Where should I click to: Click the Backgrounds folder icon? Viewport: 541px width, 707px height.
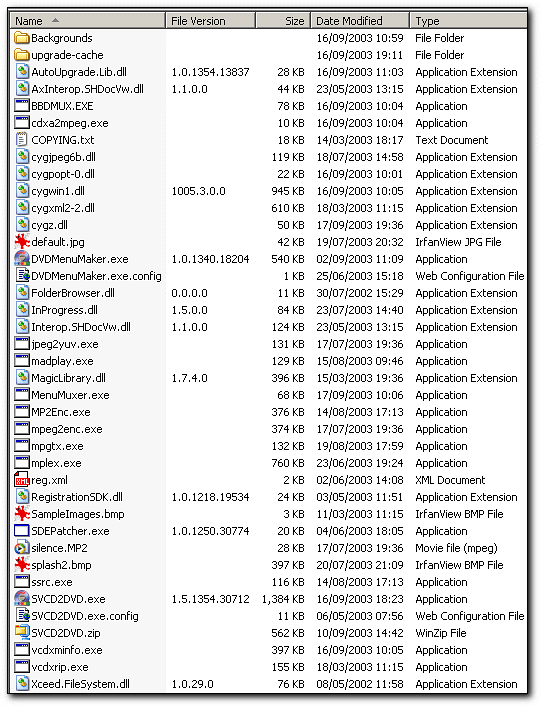click(22, 38)
